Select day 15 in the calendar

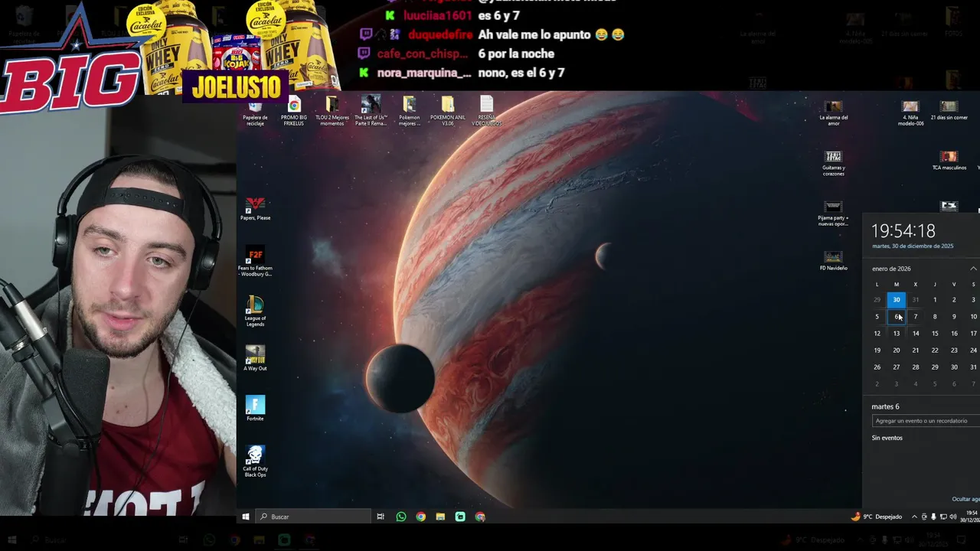(x=935, y=334)
